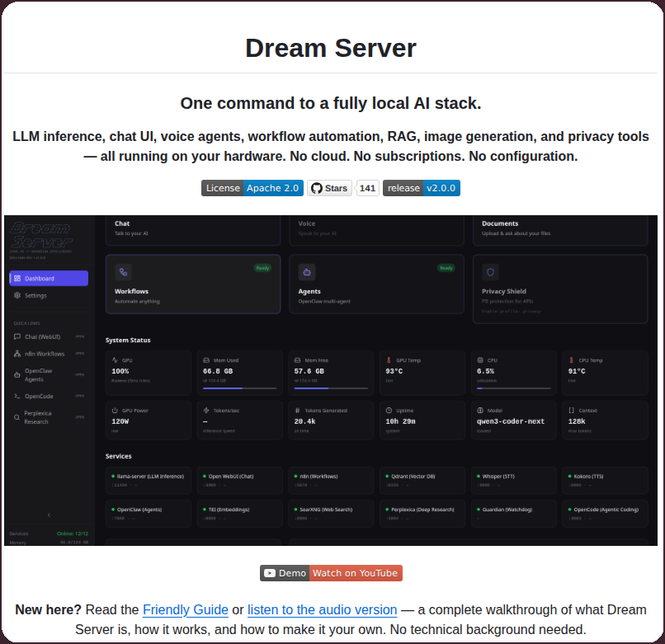This screenshot has height=644, width=665.
Task: Click the Tokens/sec lightning icon
Action: tap(206, 411)
